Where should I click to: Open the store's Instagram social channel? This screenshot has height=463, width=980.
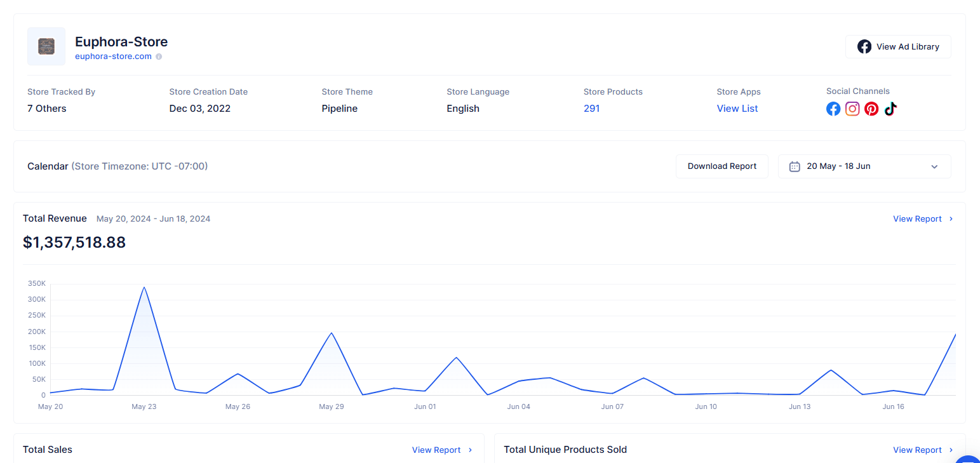852,109
